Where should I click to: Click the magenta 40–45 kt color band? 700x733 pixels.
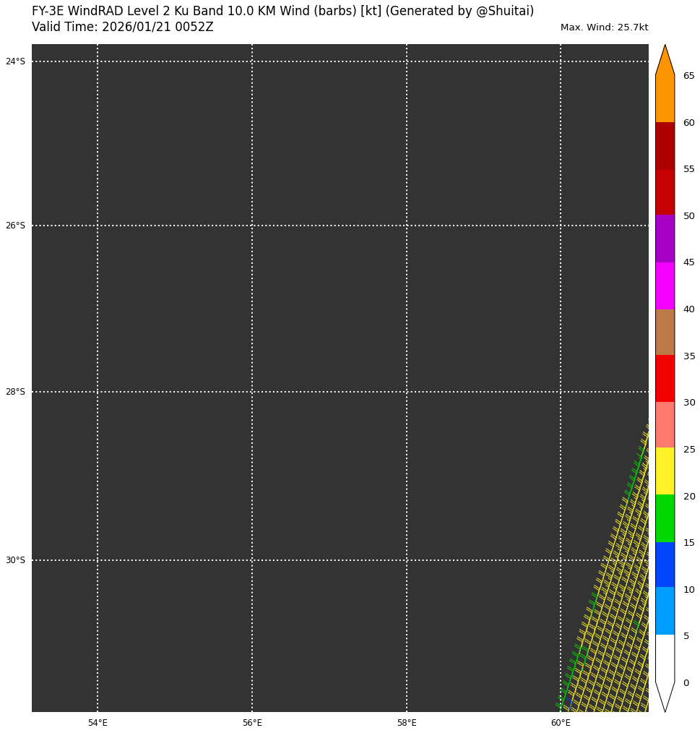pos(665,286)
